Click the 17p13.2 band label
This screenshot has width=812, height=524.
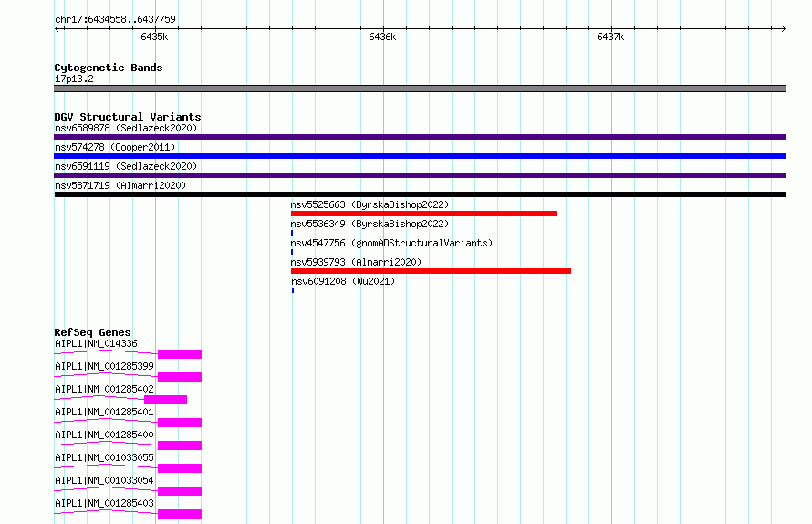pos(74,79)
